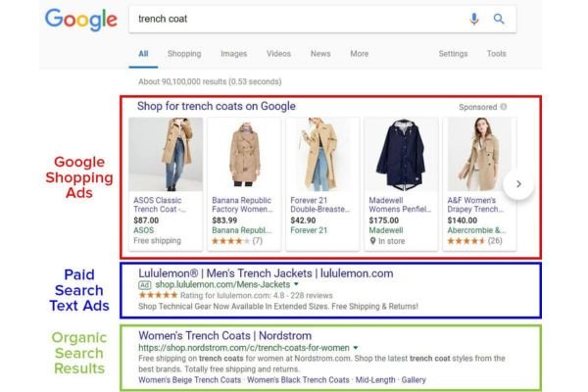Switch to the News tab

pos(320,54)
